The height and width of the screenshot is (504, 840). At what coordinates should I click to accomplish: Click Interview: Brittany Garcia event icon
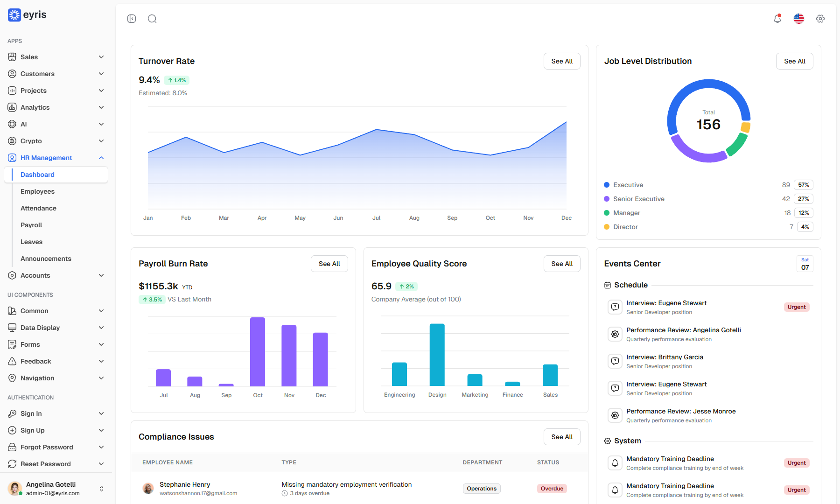point(615,361)
